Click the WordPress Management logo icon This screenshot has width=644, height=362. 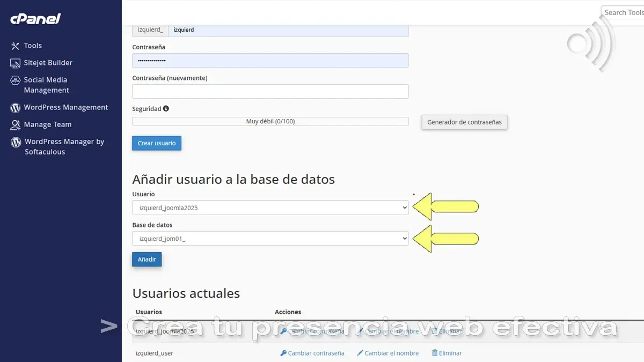click(15, 108)
